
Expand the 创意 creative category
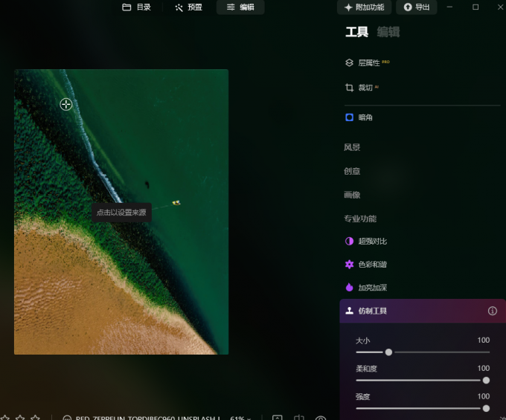pyautogui.click(x=352, y=171)
